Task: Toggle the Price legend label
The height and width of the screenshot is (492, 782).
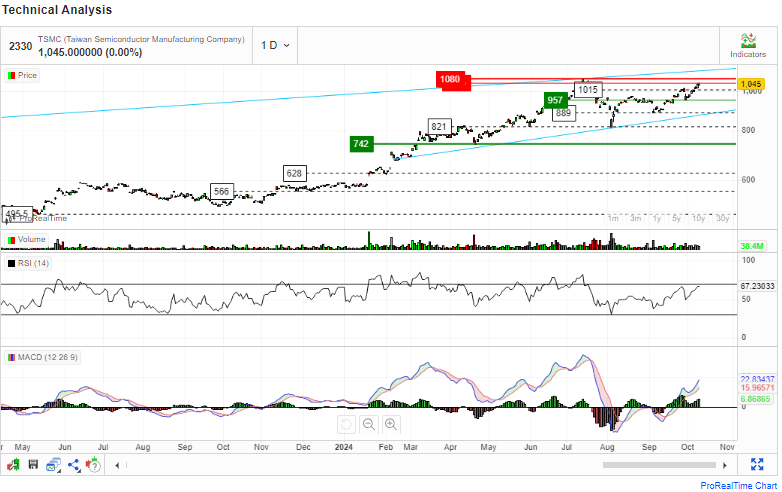Action: pyautogui.click(x=22, y=75)
